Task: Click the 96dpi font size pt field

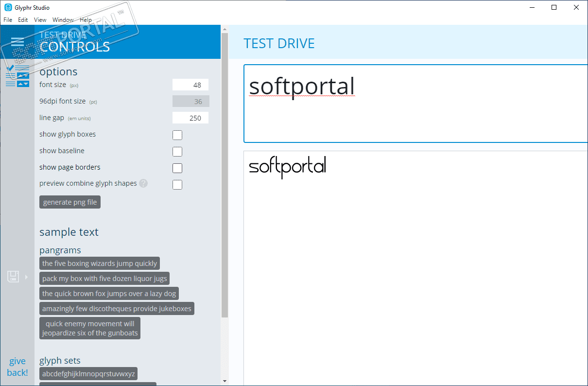Action: coord(190,101)
